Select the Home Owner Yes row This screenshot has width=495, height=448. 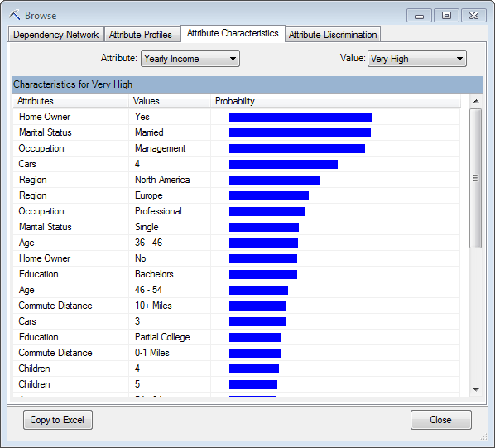(236, 117)
